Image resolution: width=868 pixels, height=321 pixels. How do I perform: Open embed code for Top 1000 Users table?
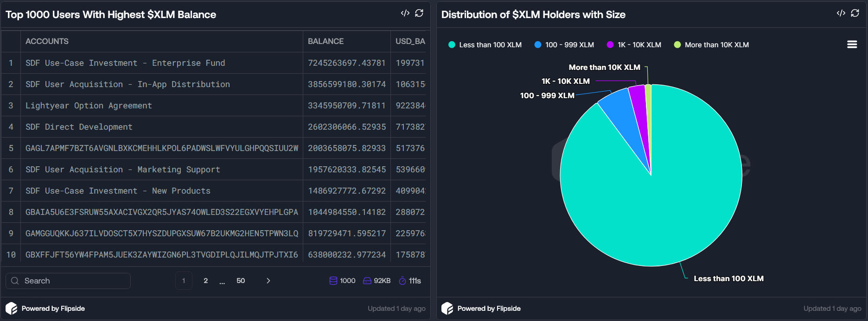coord(405,13)
